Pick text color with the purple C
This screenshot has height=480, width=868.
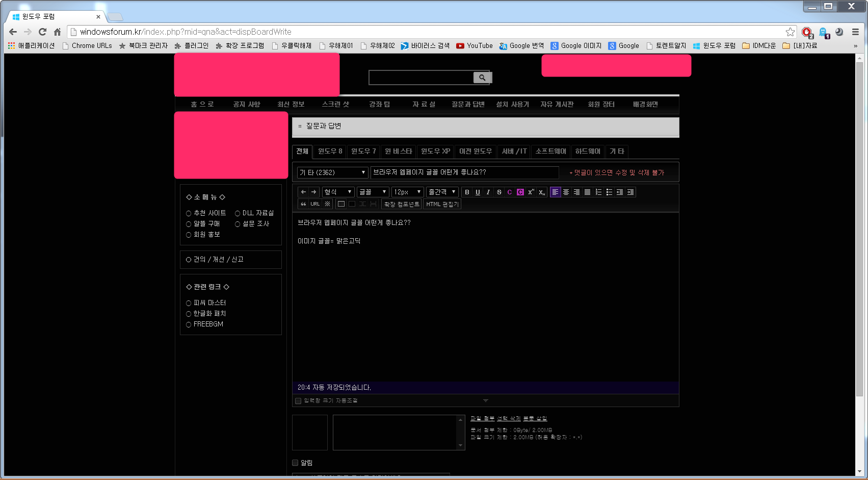click(510, 192)
